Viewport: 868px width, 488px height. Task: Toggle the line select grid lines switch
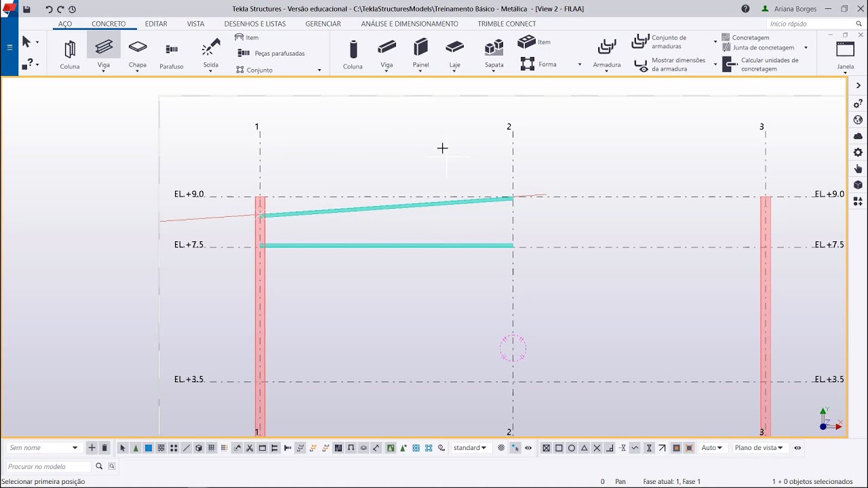coord(186,448)
